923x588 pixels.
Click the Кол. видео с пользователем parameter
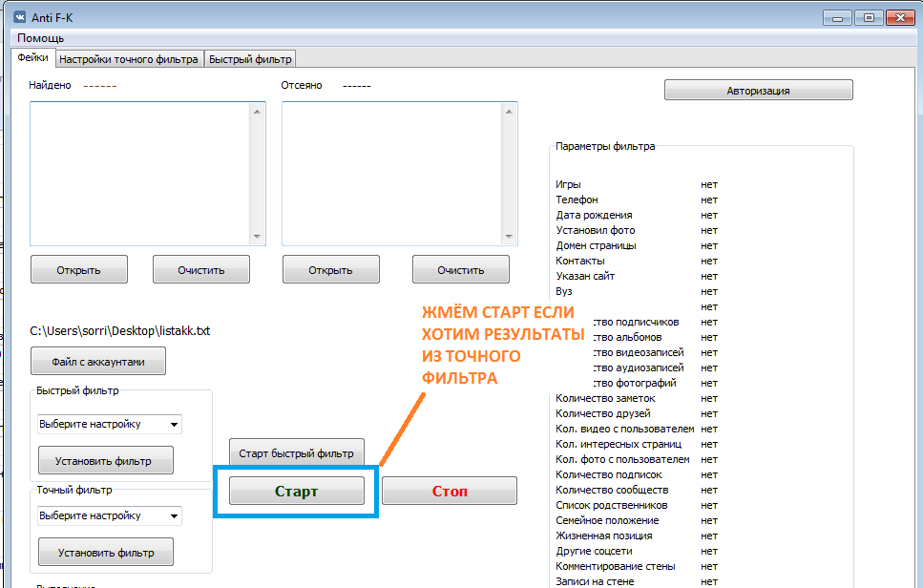tap(624, 430)
